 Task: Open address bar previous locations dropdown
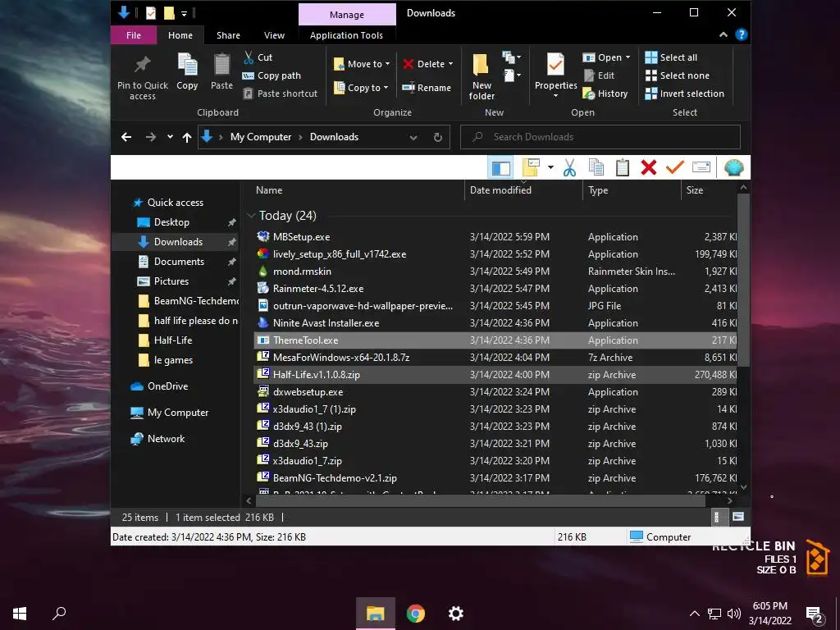[413, 138]
